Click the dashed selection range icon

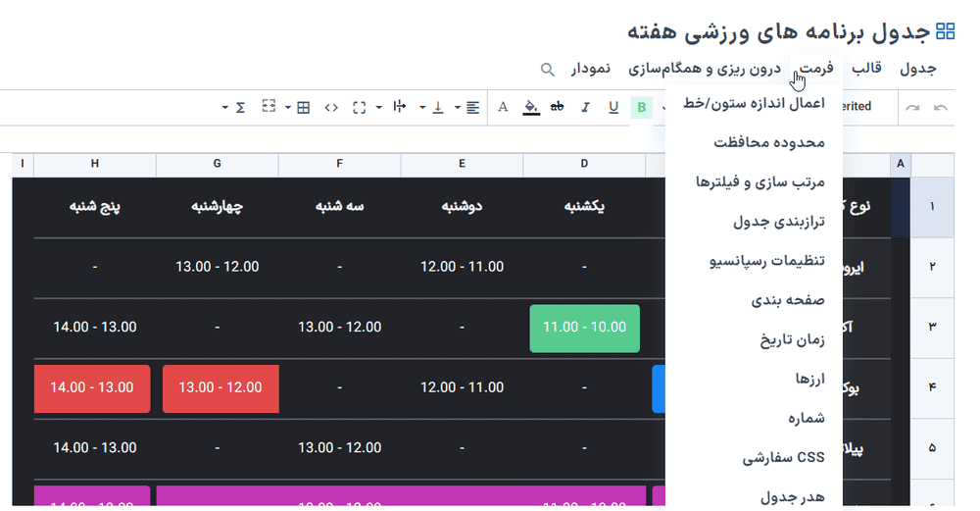pos(269,106)
